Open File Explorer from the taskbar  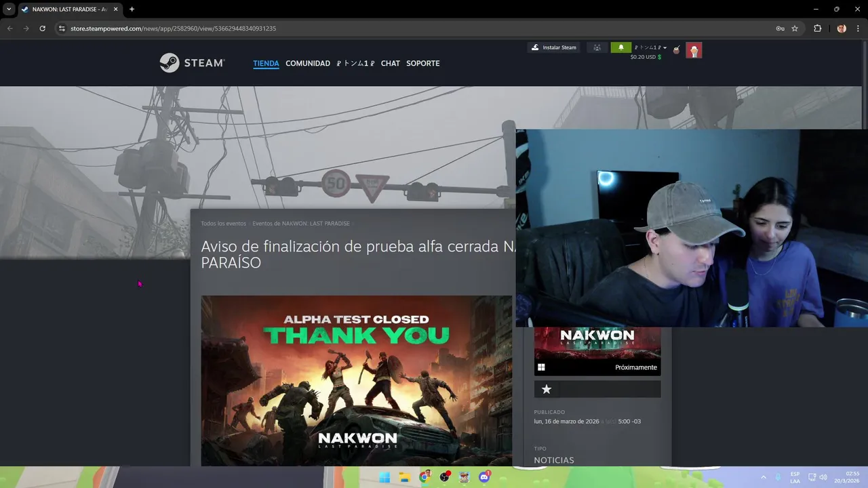pos(405,477)
